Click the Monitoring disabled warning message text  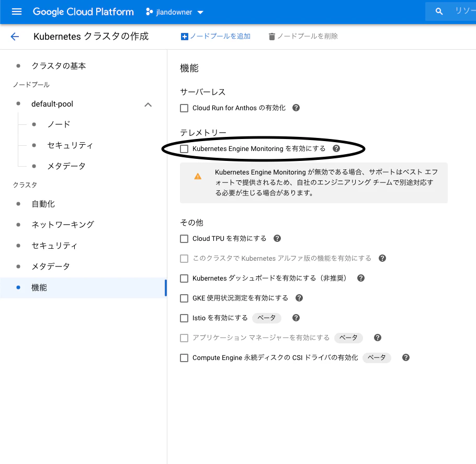coord(326,182)
